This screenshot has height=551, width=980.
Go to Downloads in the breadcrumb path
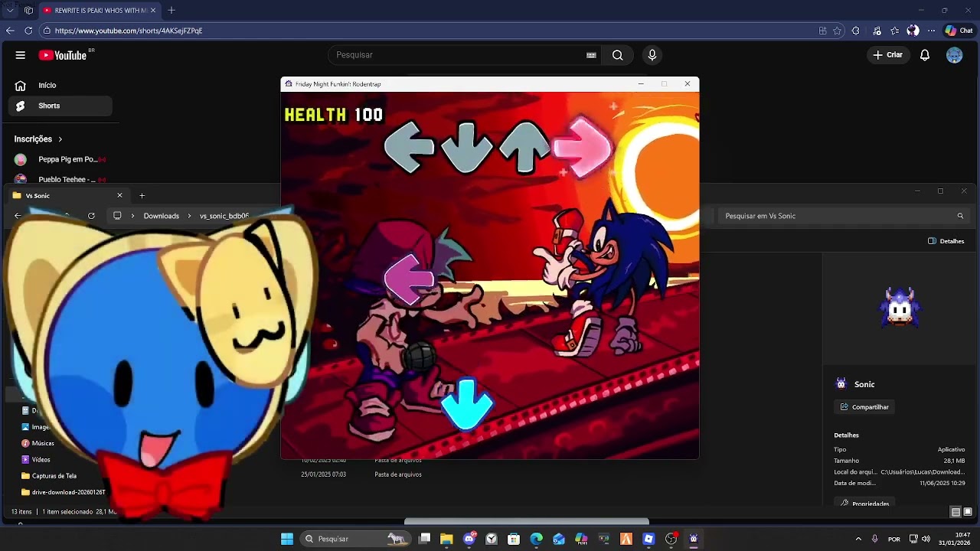(x=162, y=216)
